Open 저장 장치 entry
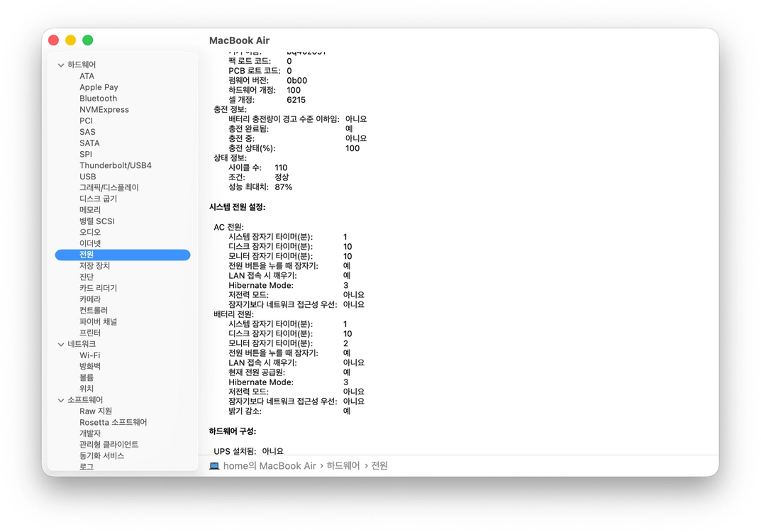This screenshot has width=761, height=532. [94, 266]
